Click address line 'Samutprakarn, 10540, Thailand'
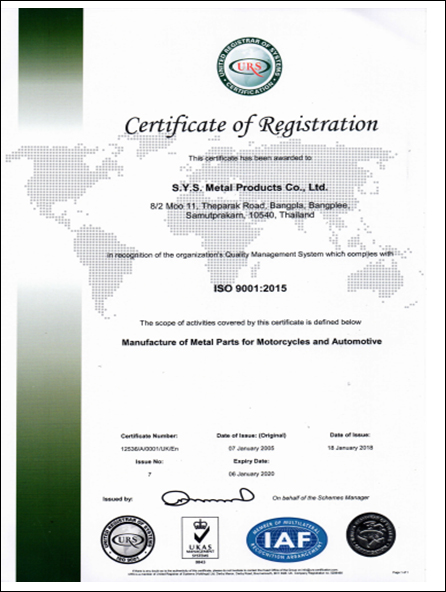This screenshot has height=592, width=446. click(x=250, y=215)
